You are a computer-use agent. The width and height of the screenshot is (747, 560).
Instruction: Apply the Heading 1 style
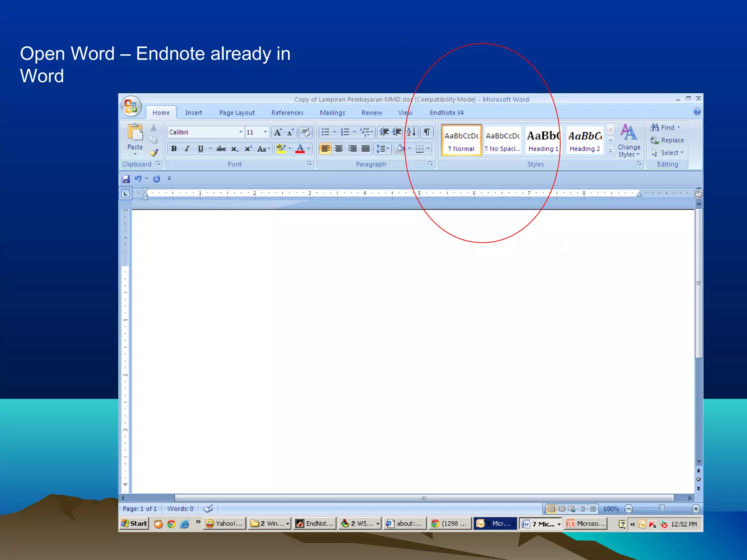(x=543, y=140)
